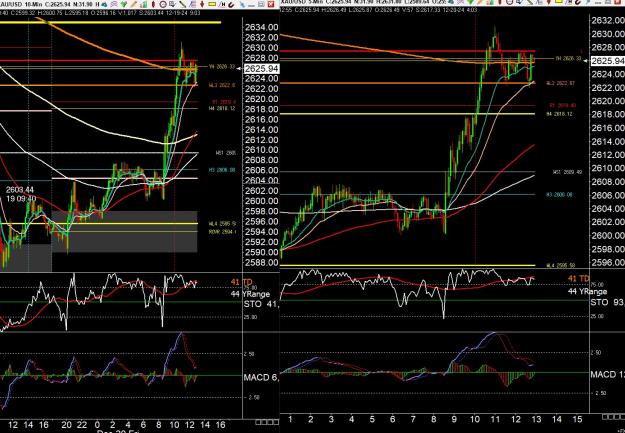The width and height of the screenshot is (625, 433).
Task: Select the diagonal trend line tool in left toolbar
Action: [183, 4]
